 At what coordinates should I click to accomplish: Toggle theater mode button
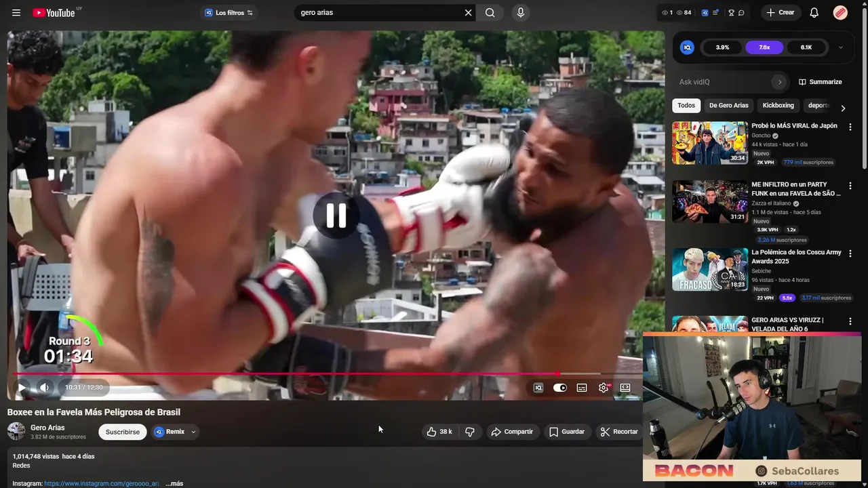click(625, 388)
